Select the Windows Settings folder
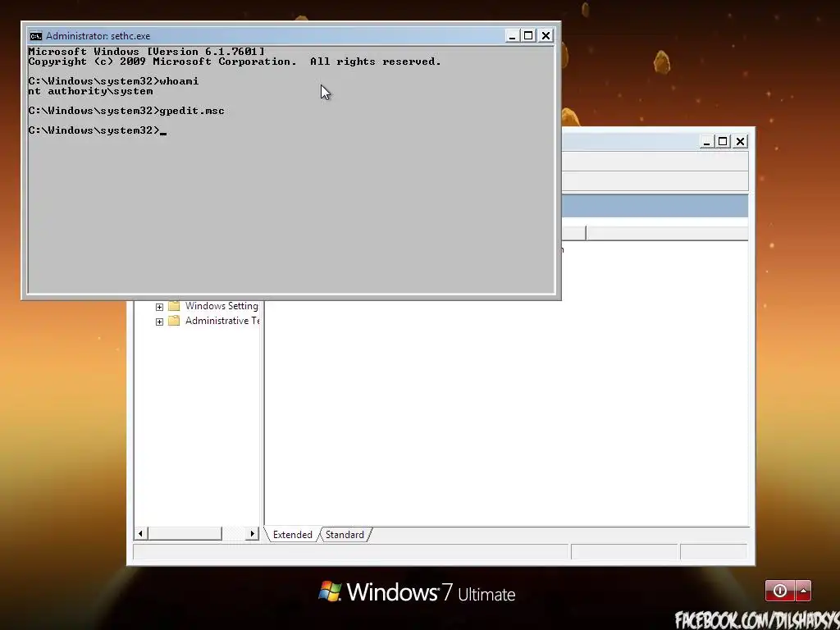The image size is (840, 630). pos(221,306)
